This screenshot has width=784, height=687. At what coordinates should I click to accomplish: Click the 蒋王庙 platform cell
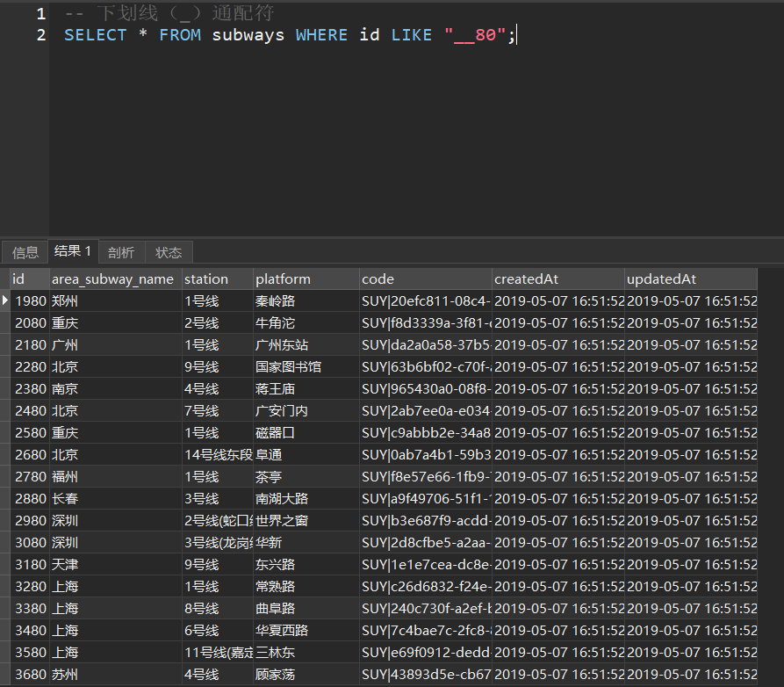(x=306, y=389)
